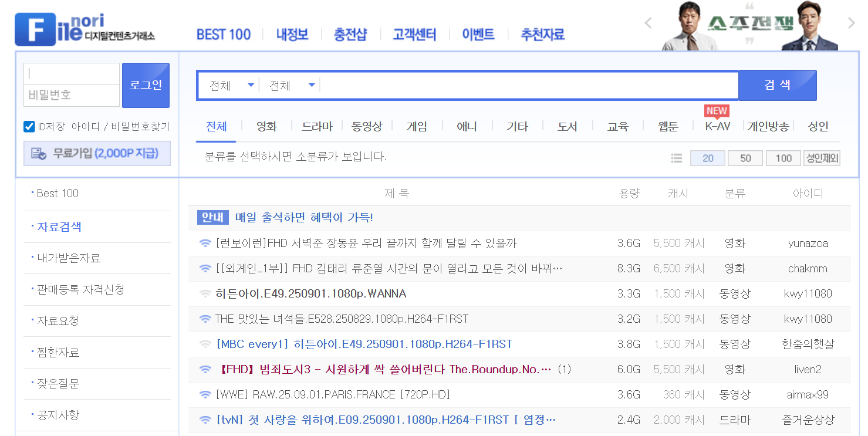Click the 검색 button

click(778, 85)
